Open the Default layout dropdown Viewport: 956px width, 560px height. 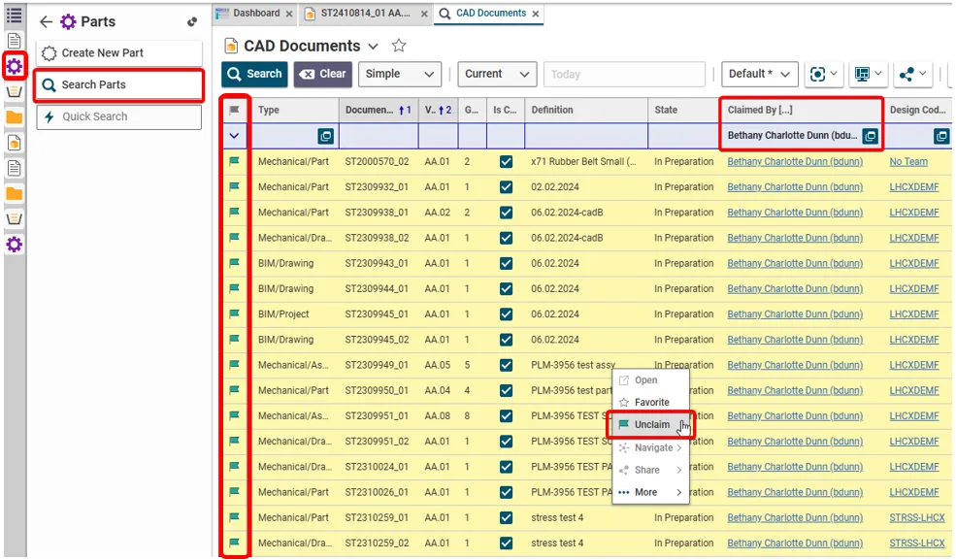pos(759,74)
